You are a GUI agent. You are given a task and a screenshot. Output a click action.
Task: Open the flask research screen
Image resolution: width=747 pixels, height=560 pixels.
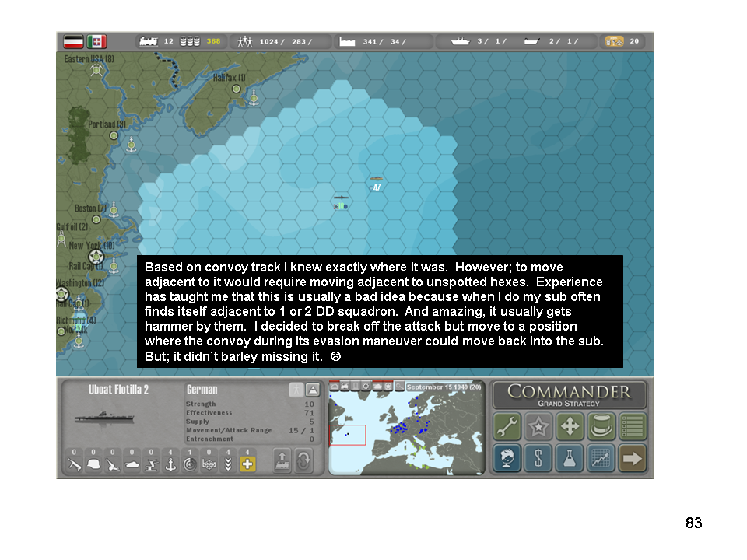coord(570,458)
